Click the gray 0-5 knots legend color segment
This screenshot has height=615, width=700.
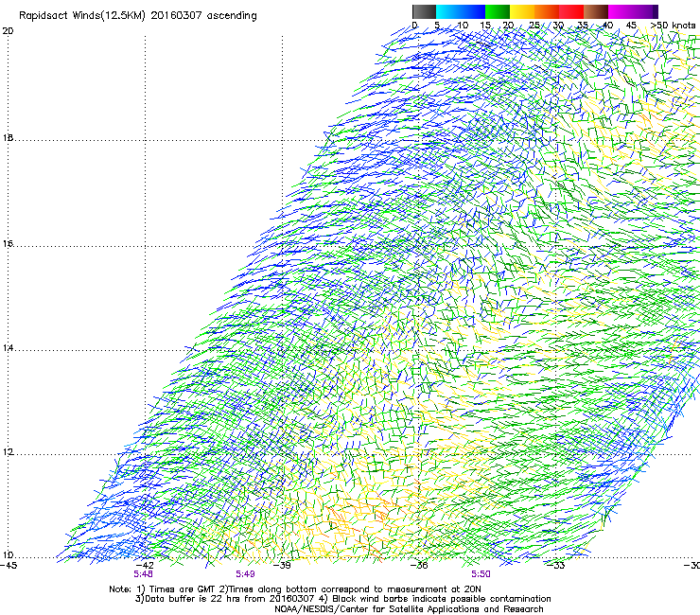424,11
